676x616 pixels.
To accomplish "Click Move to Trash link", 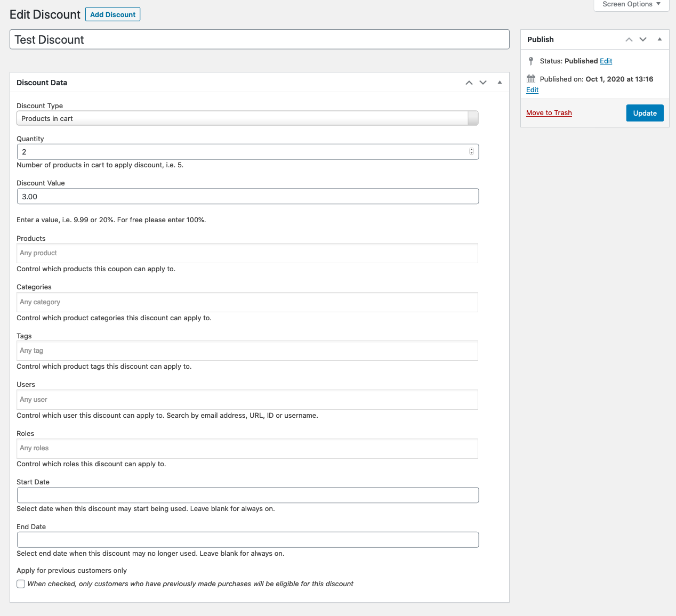I will click(549, 113).
